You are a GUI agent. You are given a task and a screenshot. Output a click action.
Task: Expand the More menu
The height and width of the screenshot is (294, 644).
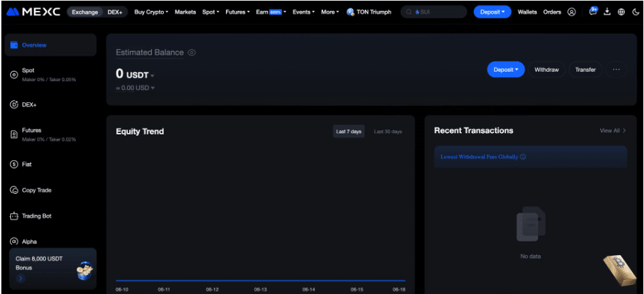tap(330, 12)
